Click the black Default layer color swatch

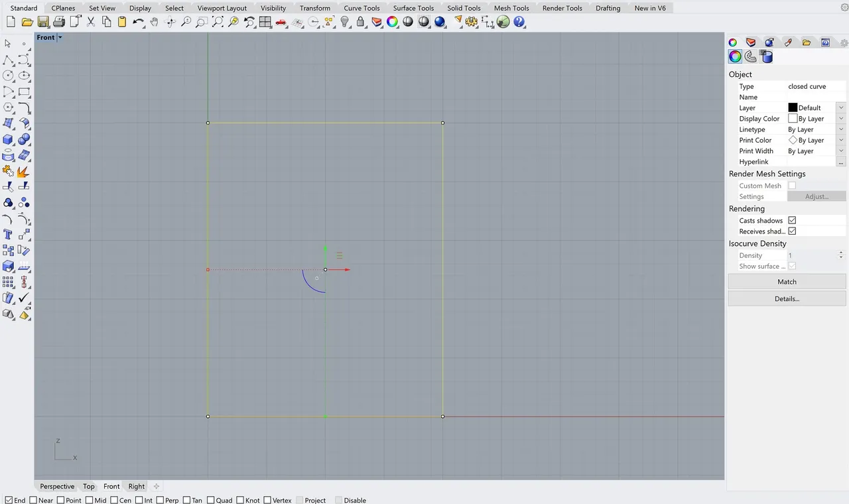click(x=793, y=107)
